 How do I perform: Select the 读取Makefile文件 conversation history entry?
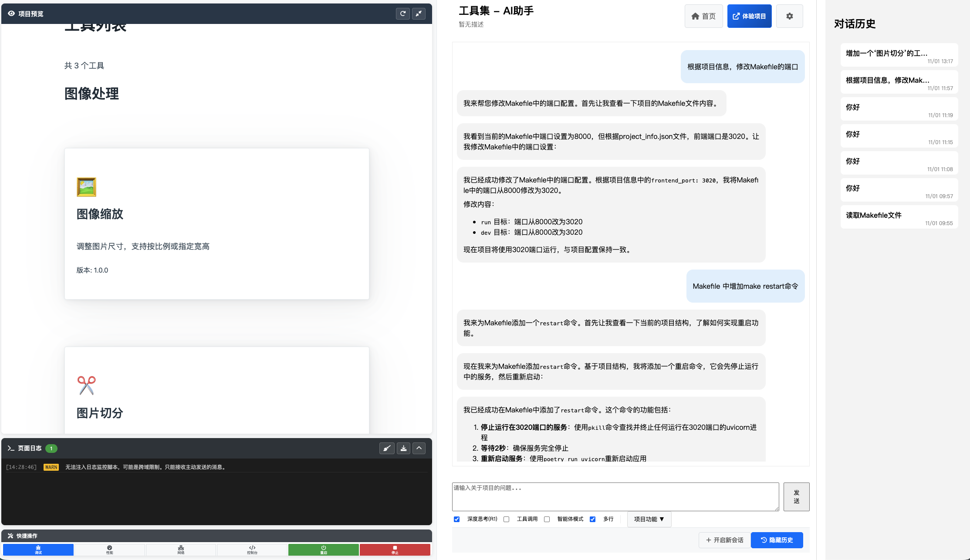899,216
